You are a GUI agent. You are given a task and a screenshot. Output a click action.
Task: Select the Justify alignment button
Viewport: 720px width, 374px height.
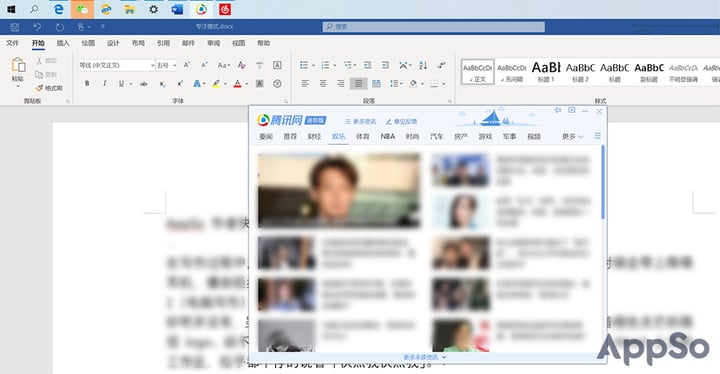358,84
